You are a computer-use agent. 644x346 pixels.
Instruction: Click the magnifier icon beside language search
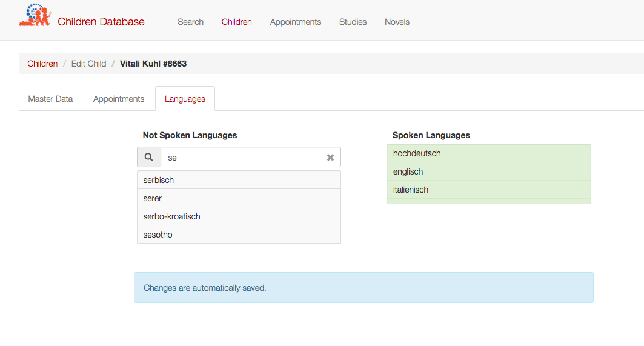pyautogui.click(x=148, y=157)
